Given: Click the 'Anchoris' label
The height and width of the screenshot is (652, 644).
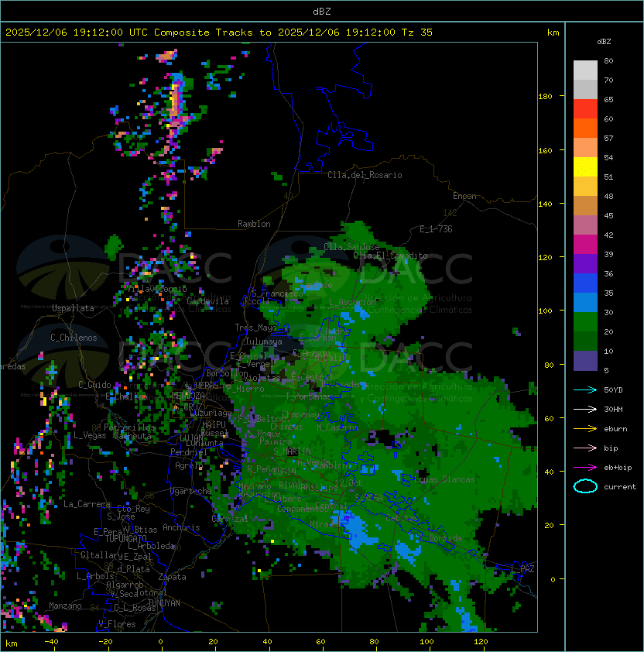Looking at the screenshot, I should (x=181, y=527).
